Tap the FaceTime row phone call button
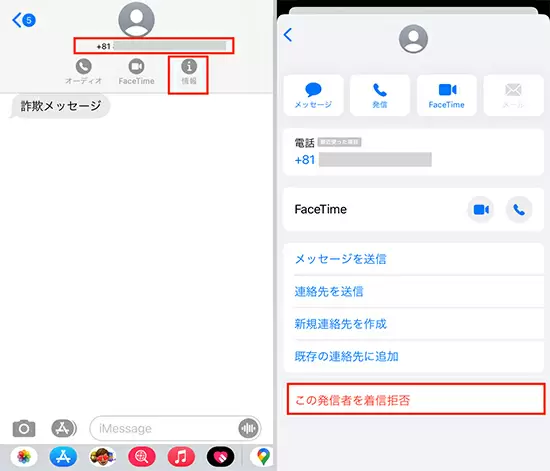This screenshot has width=550, height=471. pos(519,210)
